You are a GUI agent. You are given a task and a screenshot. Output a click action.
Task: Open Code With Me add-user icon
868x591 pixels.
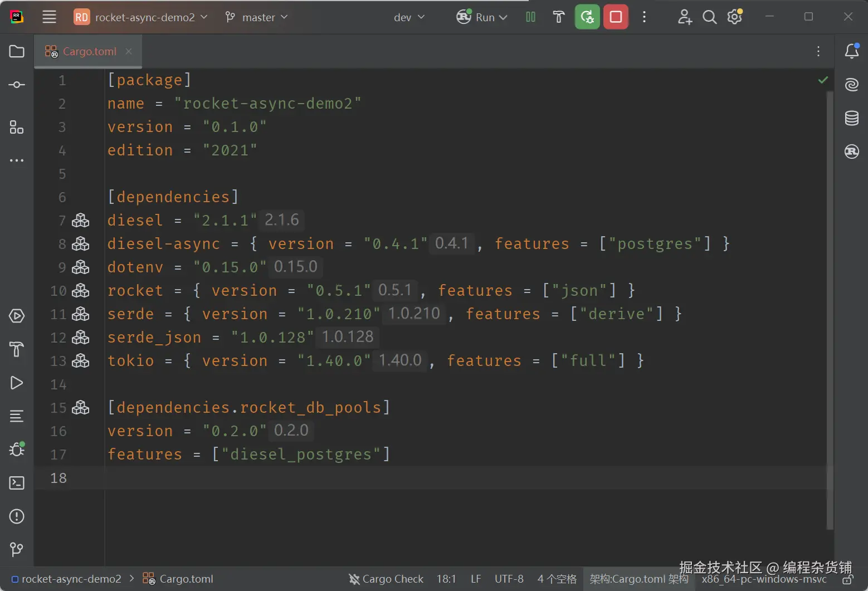tap(685, 17)
